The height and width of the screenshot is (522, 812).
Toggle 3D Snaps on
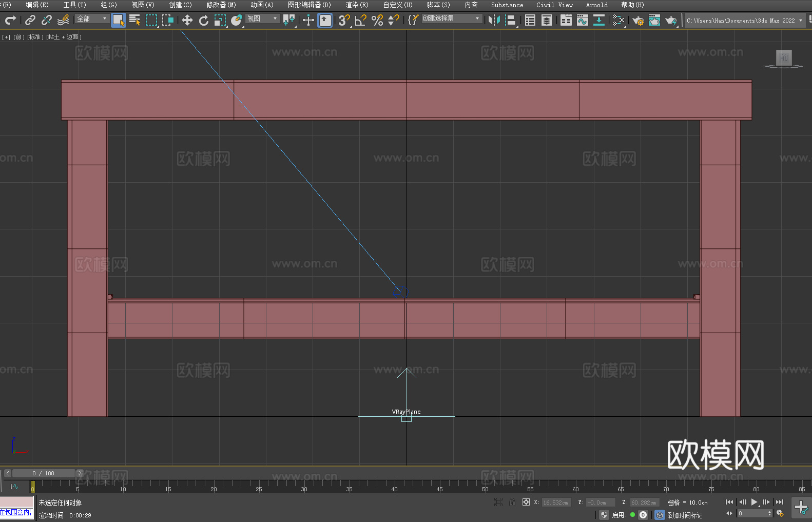click(x=344, y=20)
